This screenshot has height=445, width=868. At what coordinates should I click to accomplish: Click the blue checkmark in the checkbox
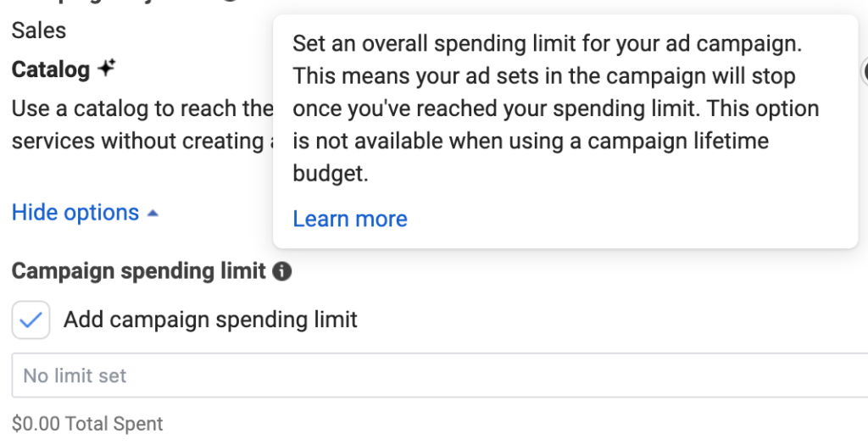coord(31,320)
